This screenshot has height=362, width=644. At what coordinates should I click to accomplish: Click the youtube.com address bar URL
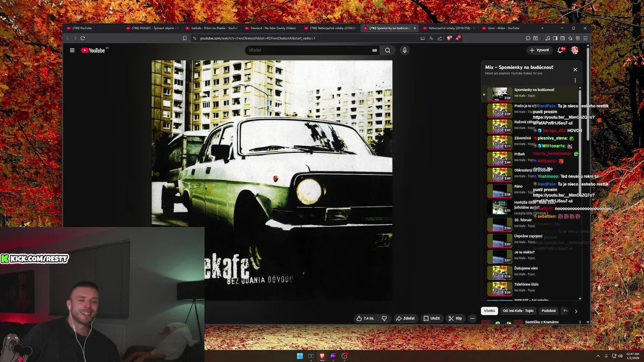point(258,38)
